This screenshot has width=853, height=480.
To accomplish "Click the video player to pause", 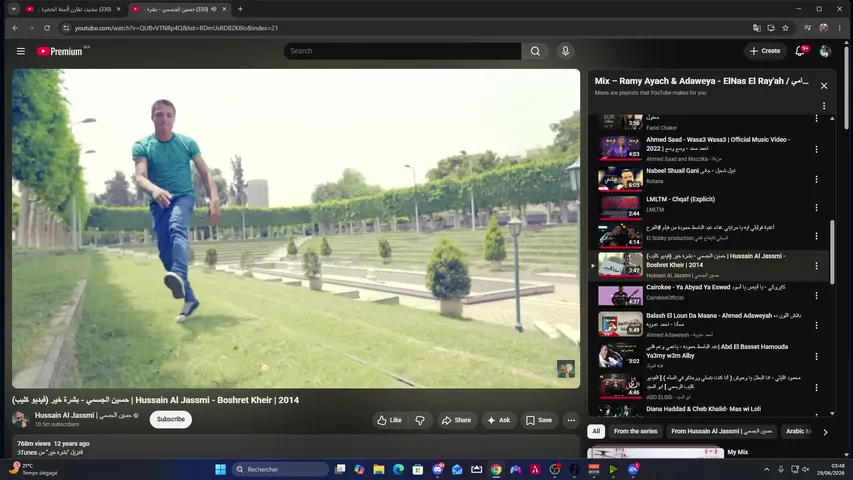I will [296, 229].
